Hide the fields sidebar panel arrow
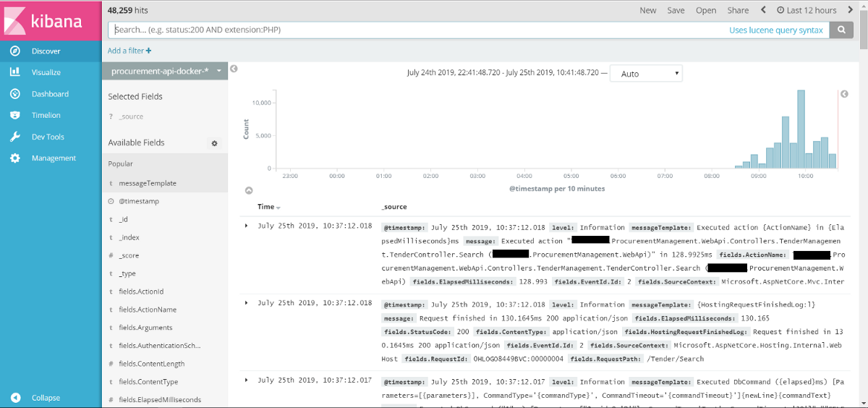 coord(234,69)
